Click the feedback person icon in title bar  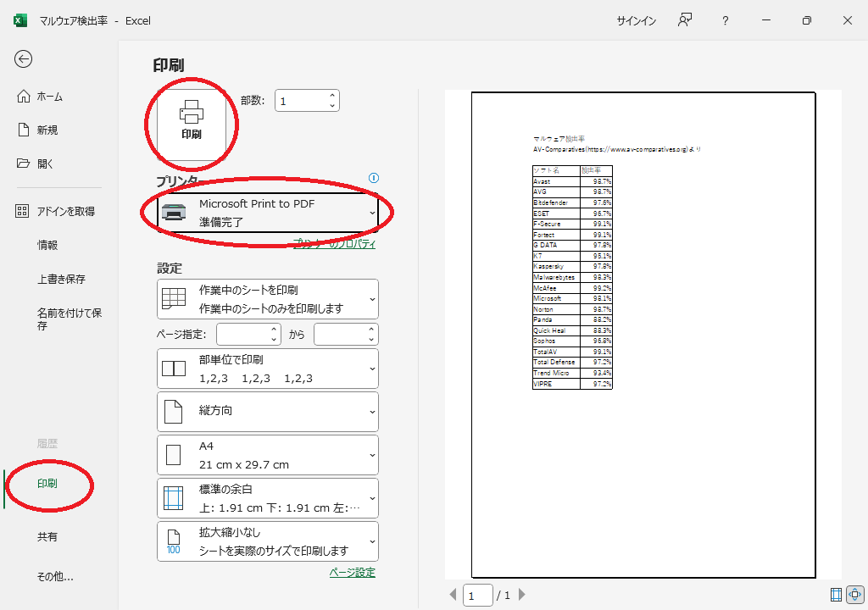pyautogui.click(x=685, y=20)
